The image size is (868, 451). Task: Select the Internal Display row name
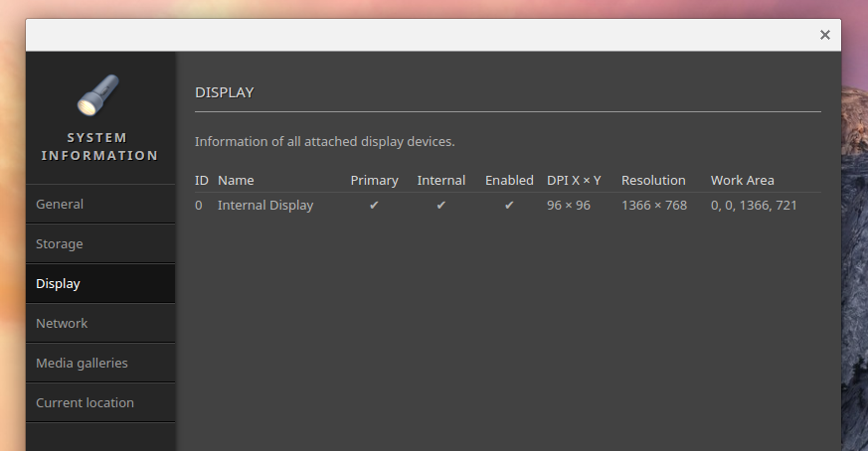(265, 206)
